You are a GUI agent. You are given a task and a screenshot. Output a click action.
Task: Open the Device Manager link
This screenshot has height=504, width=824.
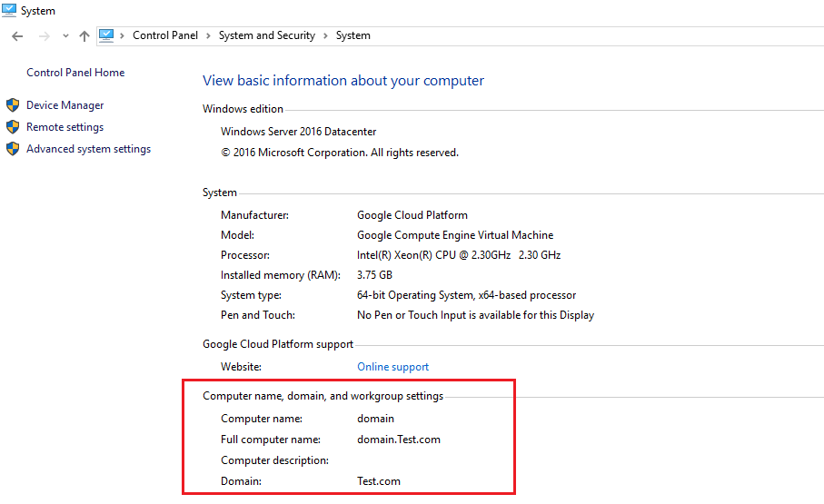pyautogui.click(x=65, y=105)
